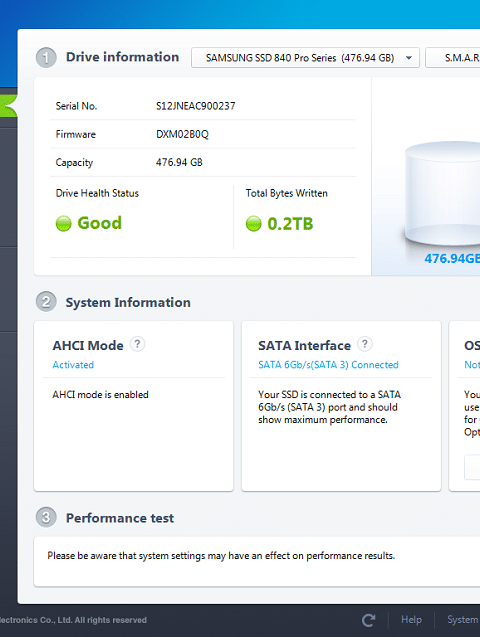The width and height of the screenshot is (480, 637).
Task: Click SATA 6Gb/s(SATA 3) Connected status
Action: tap(328, 365)
